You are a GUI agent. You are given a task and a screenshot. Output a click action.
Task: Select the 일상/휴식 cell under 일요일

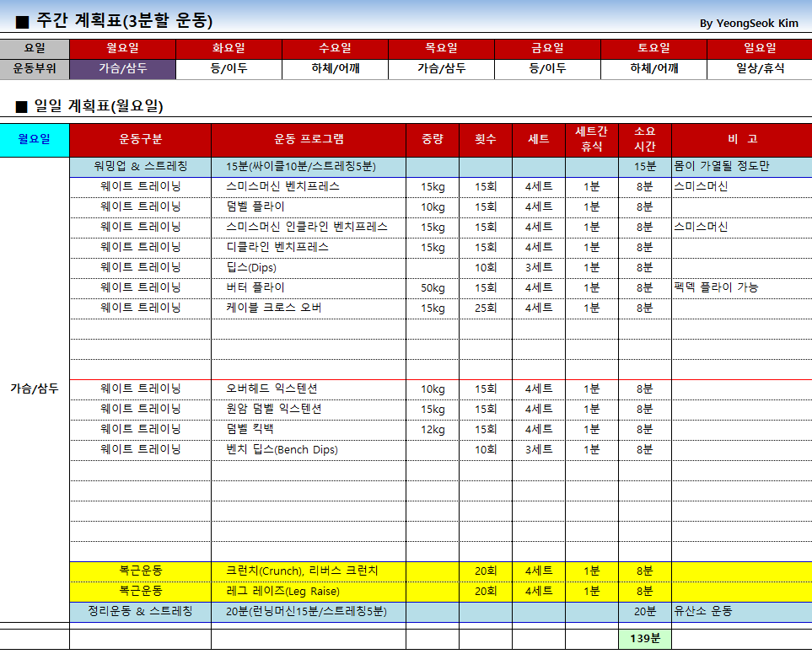pos(760,69)
